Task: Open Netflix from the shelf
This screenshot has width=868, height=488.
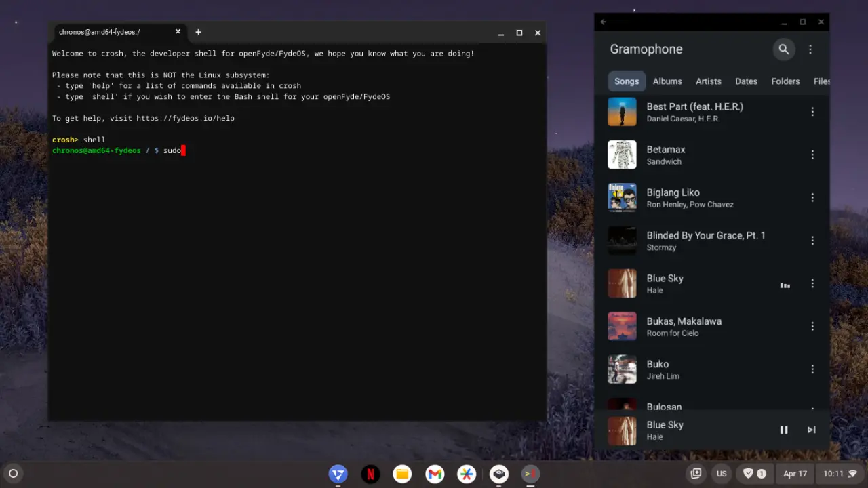Action: [x=370, y=474]
